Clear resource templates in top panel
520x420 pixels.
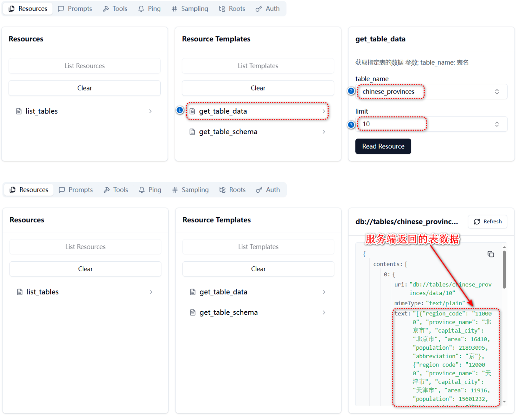[258, 88]
